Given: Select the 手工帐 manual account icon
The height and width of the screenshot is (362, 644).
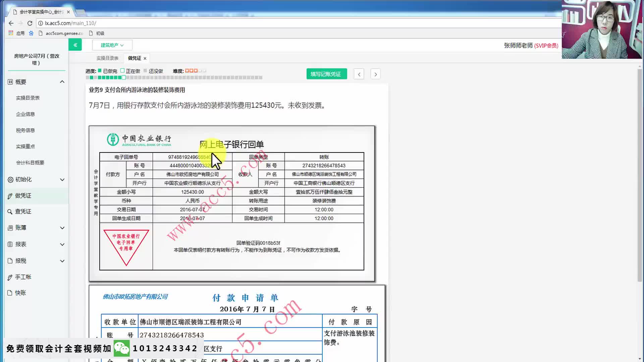Looking at the screenshot, I should coord(10,277).
